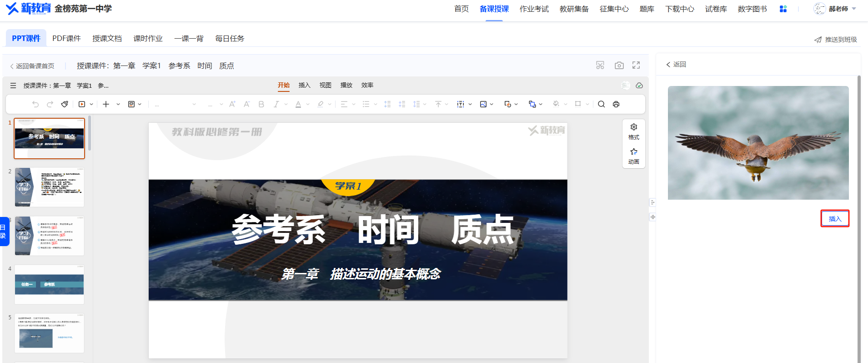
Task: Open the apps grid icon in top navigation
Action: tap(783, 9)
